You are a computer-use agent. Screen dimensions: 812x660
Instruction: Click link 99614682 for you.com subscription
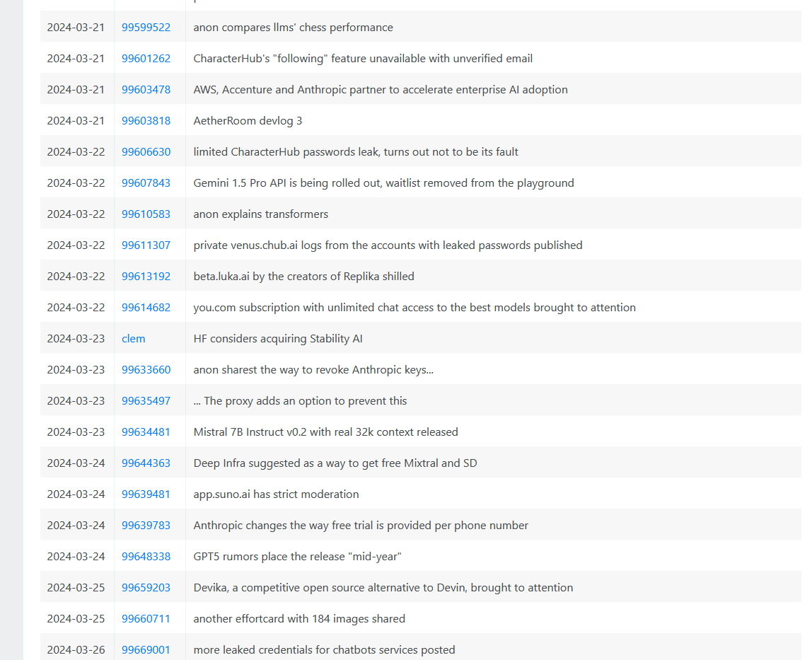[x=146, y=308]
